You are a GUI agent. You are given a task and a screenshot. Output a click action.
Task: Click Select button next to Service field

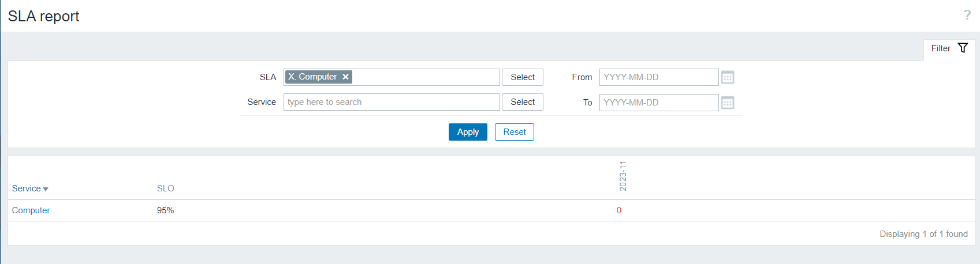click(522, 102)
